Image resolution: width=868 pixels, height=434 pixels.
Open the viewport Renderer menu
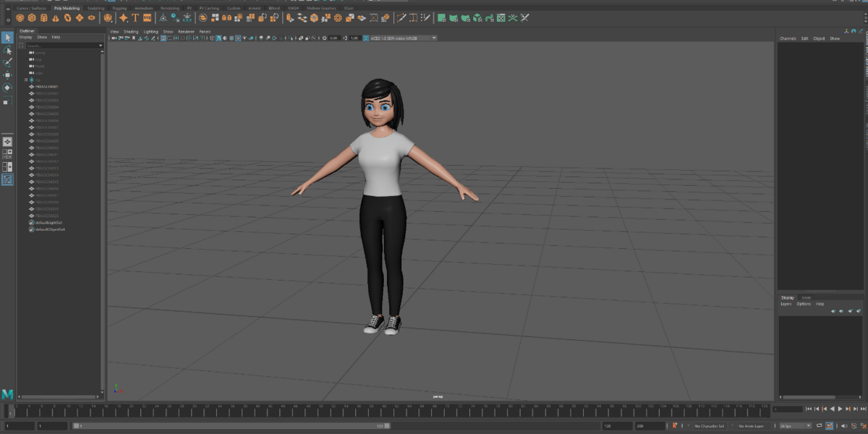coord(186,32)
